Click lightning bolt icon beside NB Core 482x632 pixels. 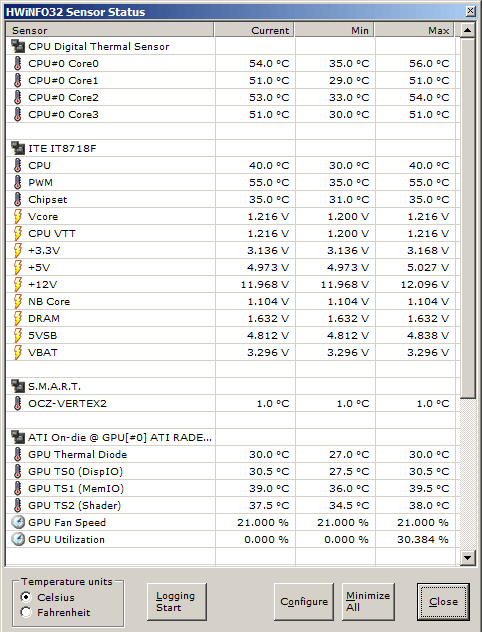pyautogui.click(x=18, y=301)
